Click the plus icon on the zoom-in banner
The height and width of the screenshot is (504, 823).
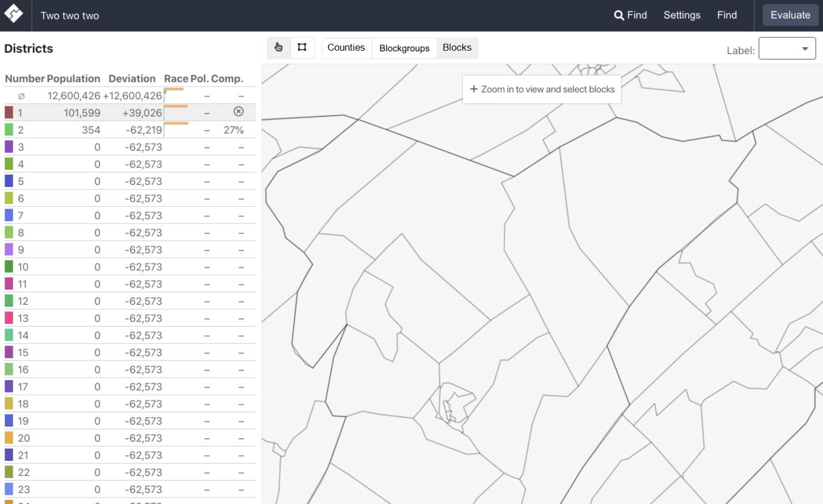pyautogui.click(x=474, y=89)
